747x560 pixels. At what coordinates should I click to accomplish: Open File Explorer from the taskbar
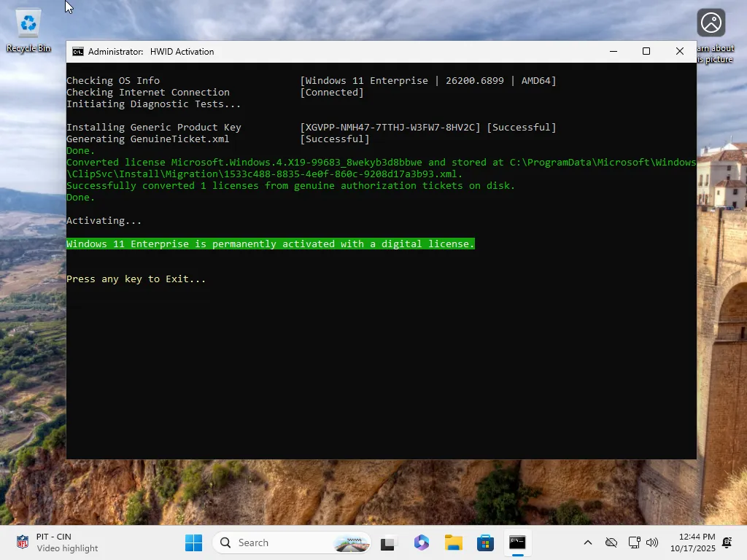(x=453, y=542)
